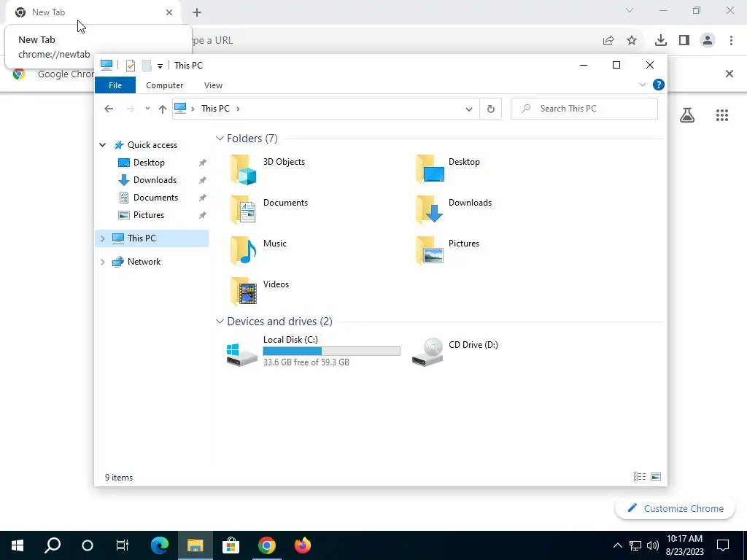This screenshot has height=560, width=747.
Task: Toggle Chrome side panel
Action: click(684, 41)
